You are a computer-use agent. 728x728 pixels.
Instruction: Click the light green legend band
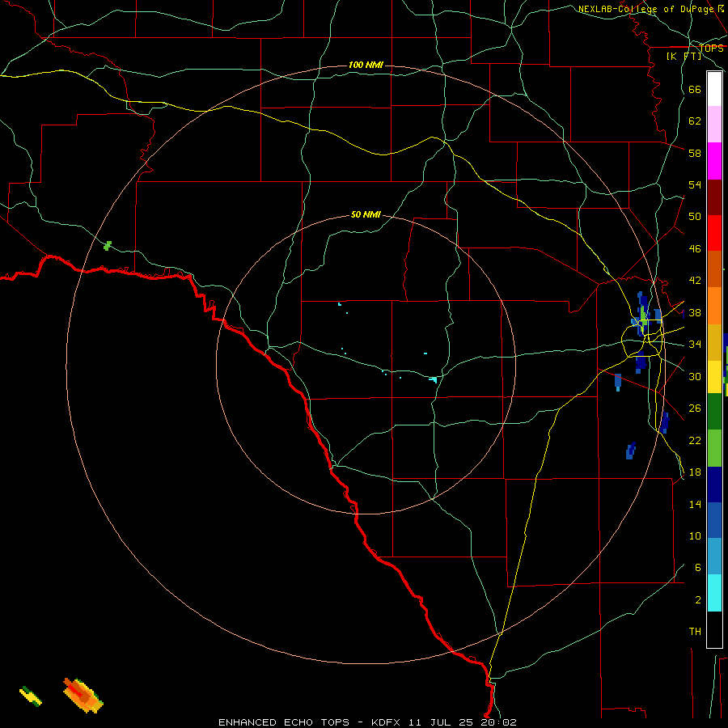[714, 448]
